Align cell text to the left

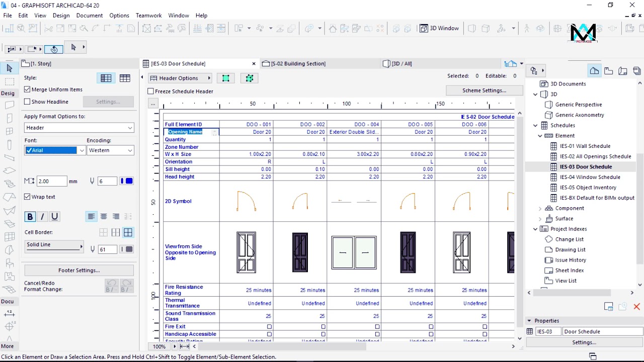pos(91,217)
